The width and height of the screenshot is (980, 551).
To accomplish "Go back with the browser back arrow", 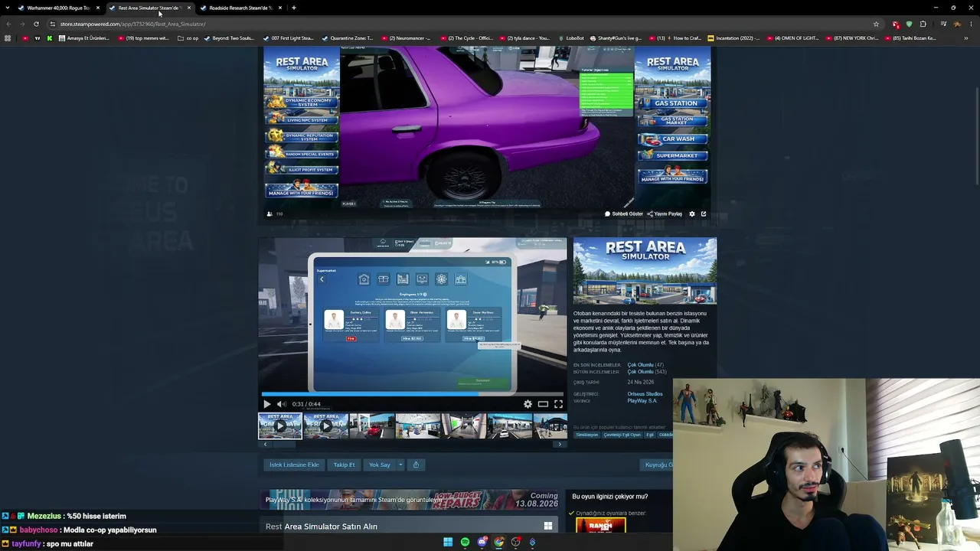I will point(8,24).
